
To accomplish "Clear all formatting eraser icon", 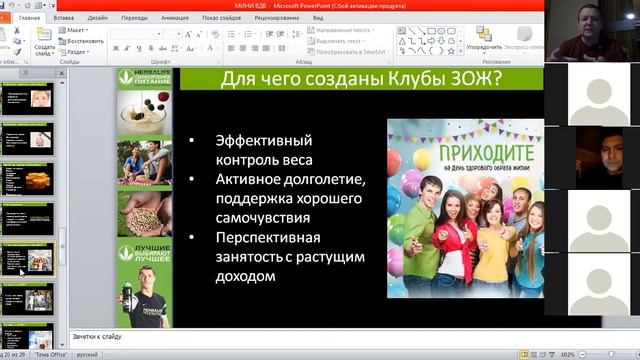I will coord(215,35).
